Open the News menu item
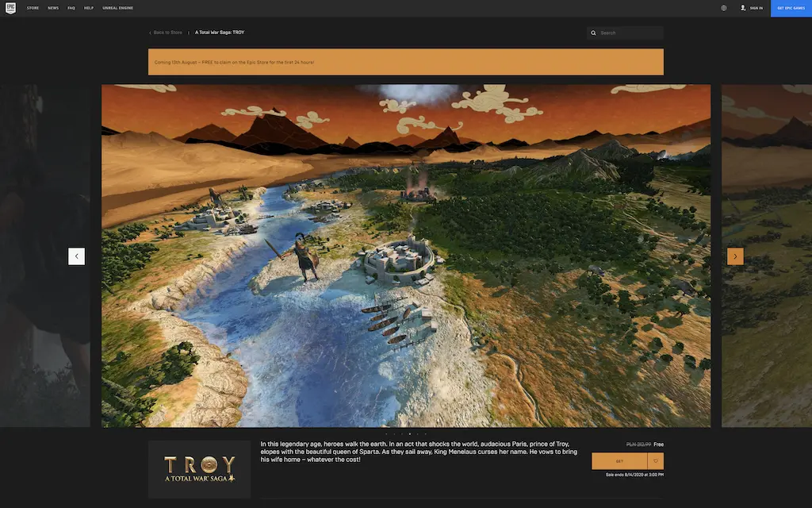 coord(53,8)
